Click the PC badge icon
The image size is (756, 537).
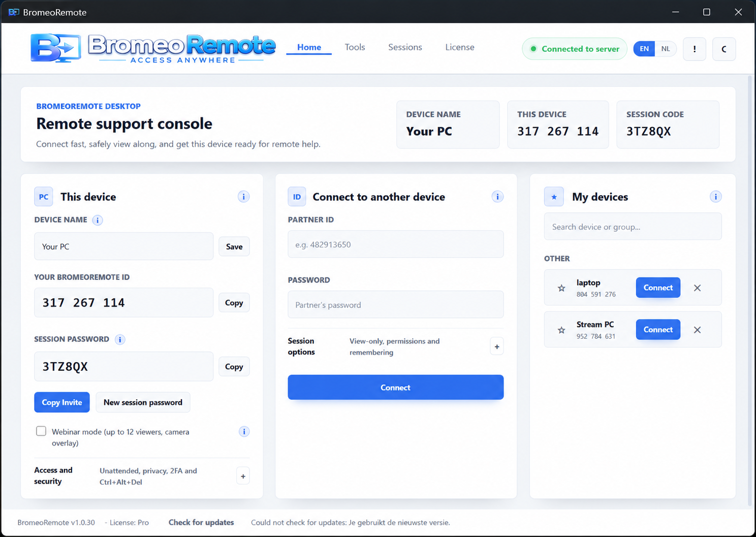tap(44, 197)
